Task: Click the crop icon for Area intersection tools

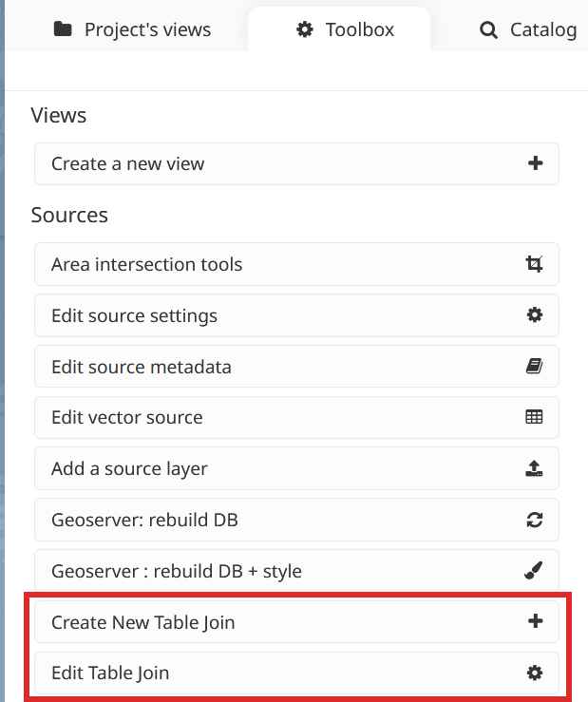Action: click(535, 264)
